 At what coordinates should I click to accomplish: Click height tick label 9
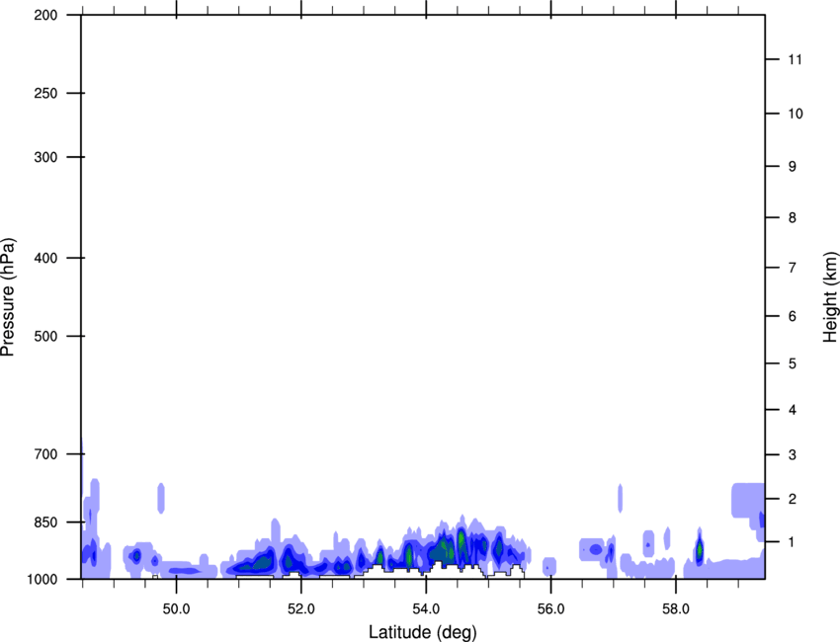coord(792,167)
